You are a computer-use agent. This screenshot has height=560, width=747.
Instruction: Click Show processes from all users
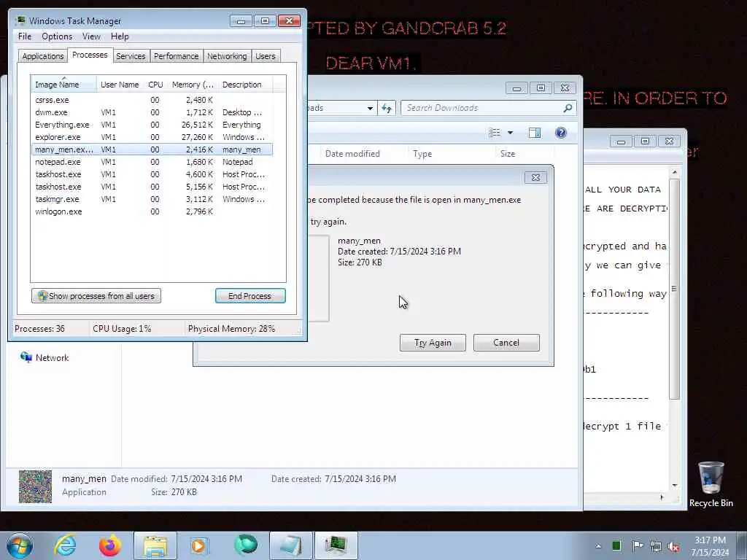pos(96,296)
